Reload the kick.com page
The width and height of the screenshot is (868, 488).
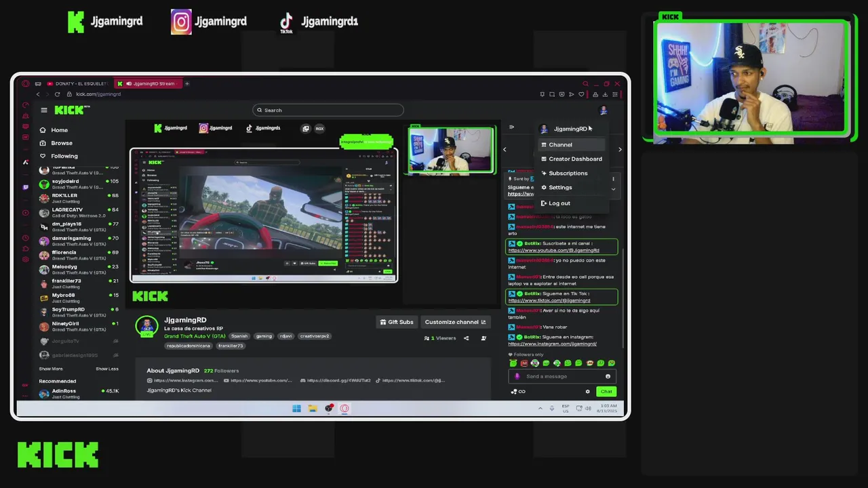pyautogui.click(x=57, y=94)
